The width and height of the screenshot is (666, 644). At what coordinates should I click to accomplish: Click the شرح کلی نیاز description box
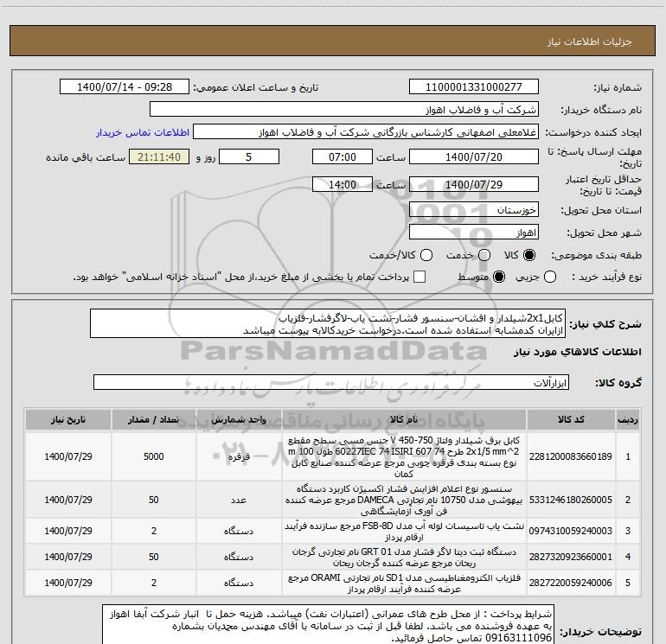[328, 324]
